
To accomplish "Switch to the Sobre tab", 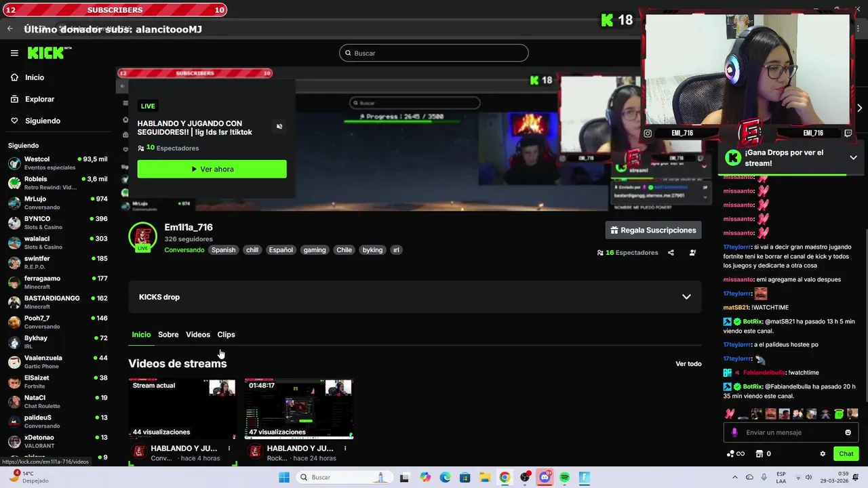I will pos(168,335).
